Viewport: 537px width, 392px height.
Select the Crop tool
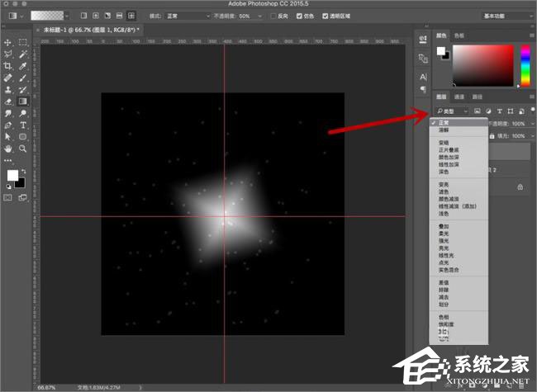click(x=7, y=66)
